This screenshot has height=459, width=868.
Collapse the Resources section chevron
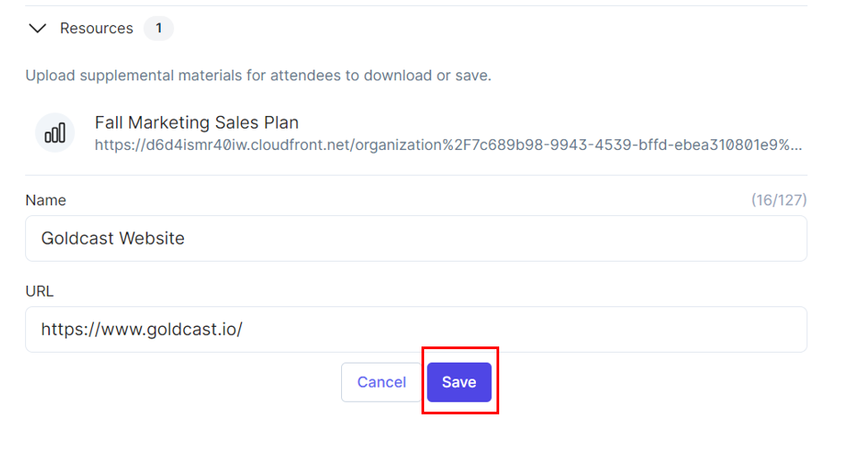pyautogui.click(x=38, y=29)
